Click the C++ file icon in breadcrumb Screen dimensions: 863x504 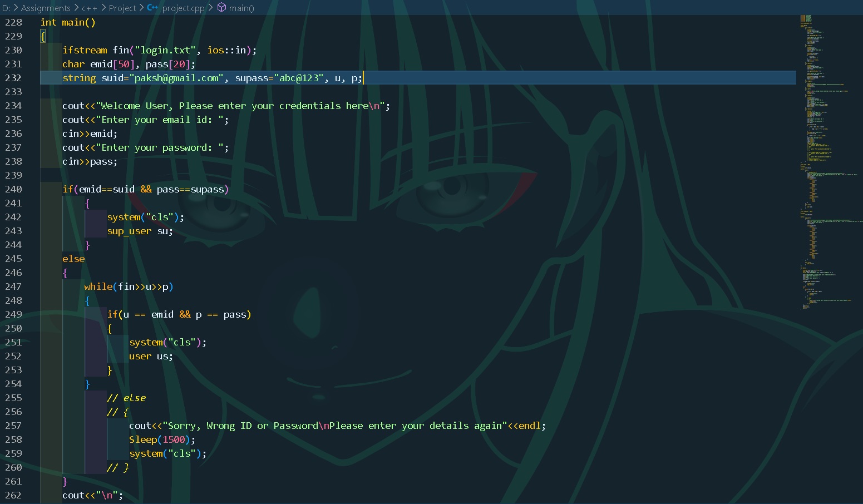point(152,8)
